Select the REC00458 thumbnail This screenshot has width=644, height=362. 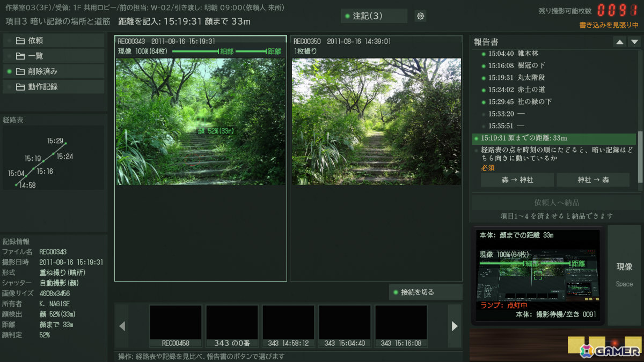175,326
